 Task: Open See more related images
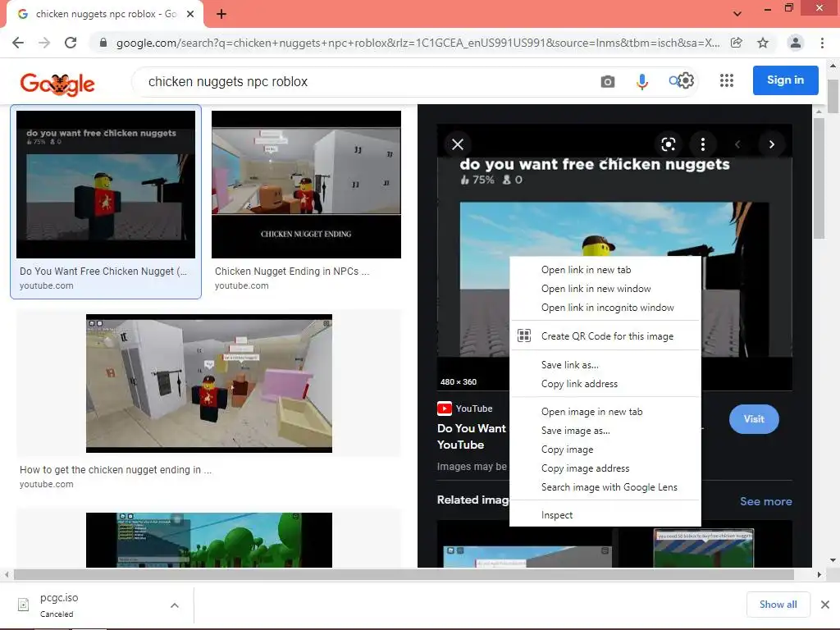(765, 501)
